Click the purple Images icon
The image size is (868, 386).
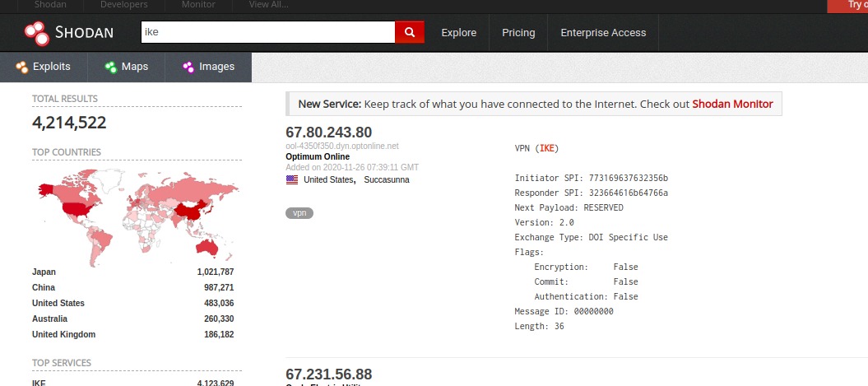point(188,67)
